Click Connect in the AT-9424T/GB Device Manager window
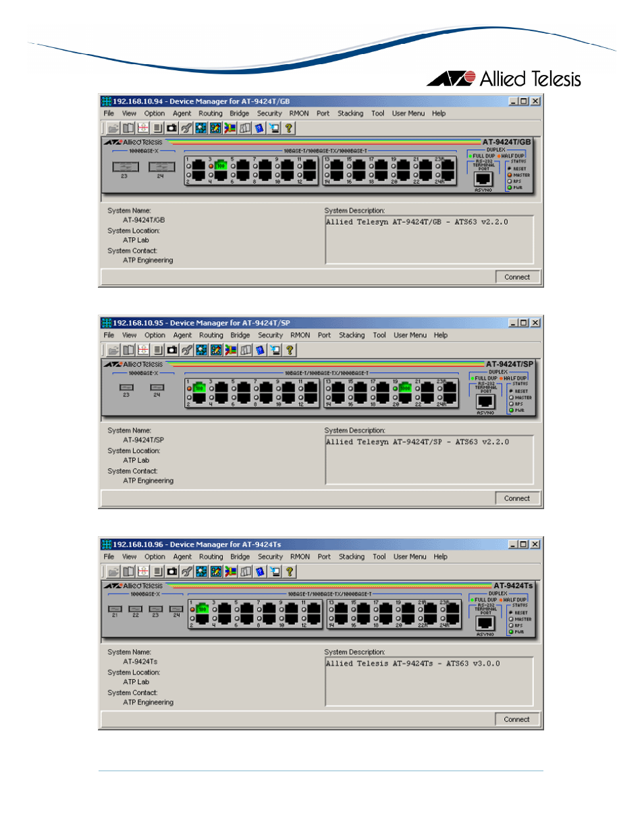Screen dimensions: 644x834 517,277
